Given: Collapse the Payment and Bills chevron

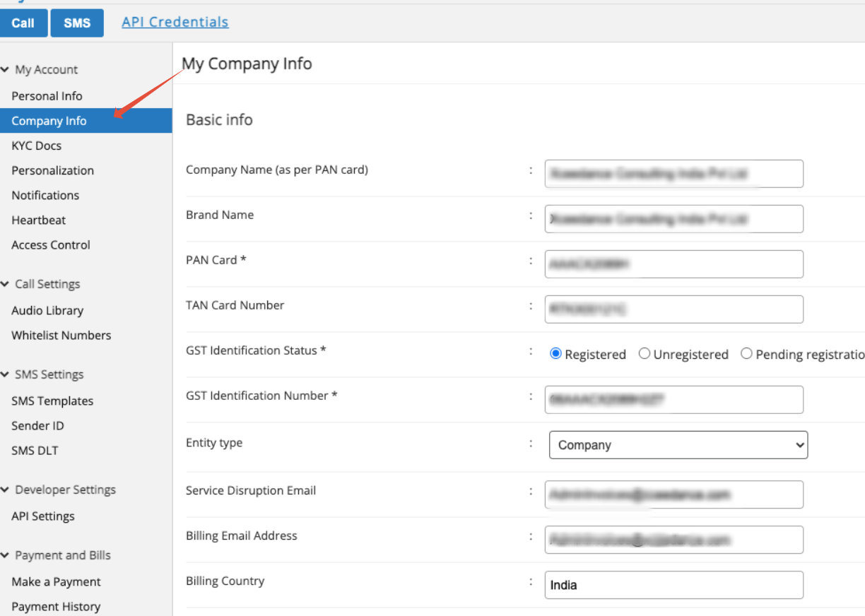Looking at the screenshot, I should (6, 555).
